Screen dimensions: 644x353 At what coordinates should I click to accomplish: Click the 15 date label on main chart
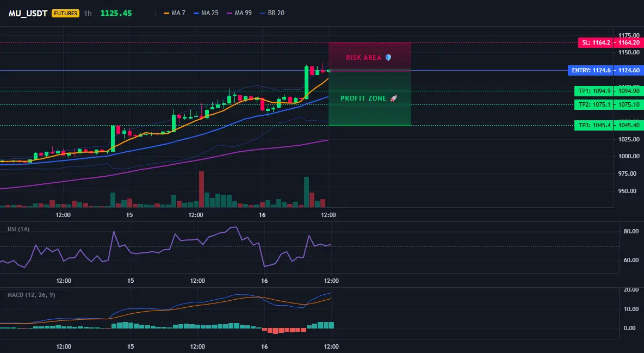tap(129, 215)
